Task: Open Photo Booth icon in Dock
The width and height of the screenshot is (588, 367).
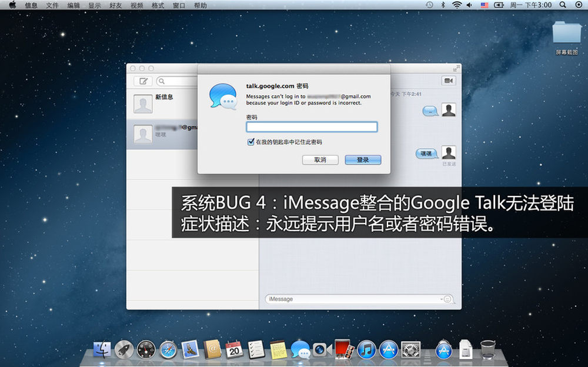Action: [x=344, y=349]
